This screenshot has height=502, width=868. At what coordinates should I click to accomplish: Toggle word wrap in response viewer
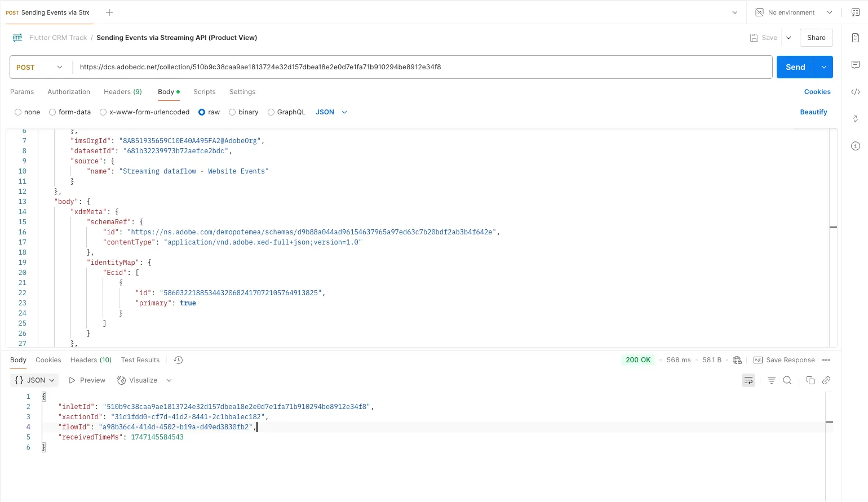click(x=749, y=380)
